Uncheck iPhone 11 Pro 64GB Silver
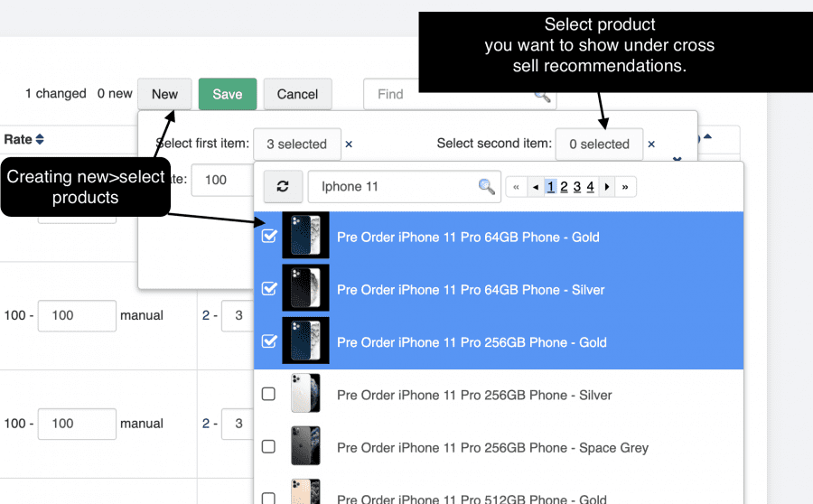 pos(268,289)
